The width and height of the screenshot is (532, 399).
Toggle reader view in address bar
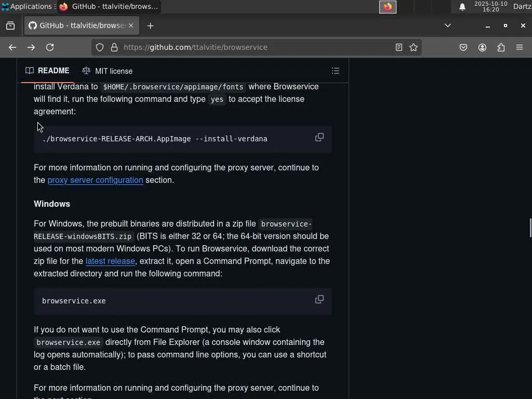point(399,47)
